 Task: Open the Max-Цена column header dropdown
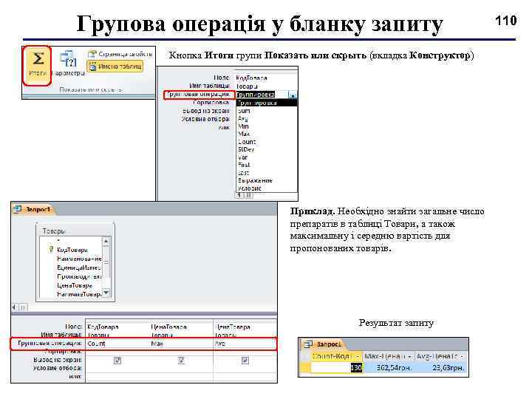coord(409,357)
